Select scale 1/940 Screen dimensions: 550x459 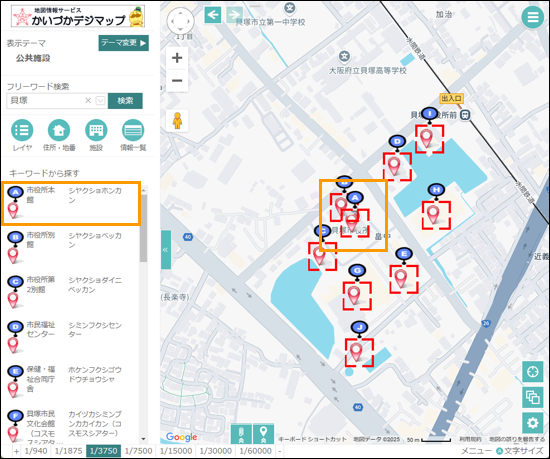(x=36, y=451)
